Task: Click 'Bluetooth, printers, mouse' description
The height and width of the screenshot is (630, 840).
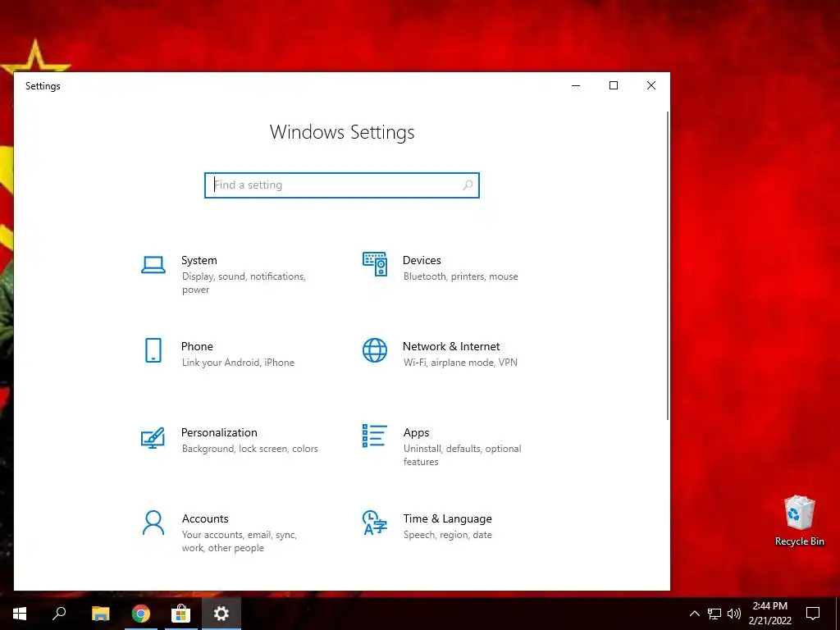Action: coord(461,276)
